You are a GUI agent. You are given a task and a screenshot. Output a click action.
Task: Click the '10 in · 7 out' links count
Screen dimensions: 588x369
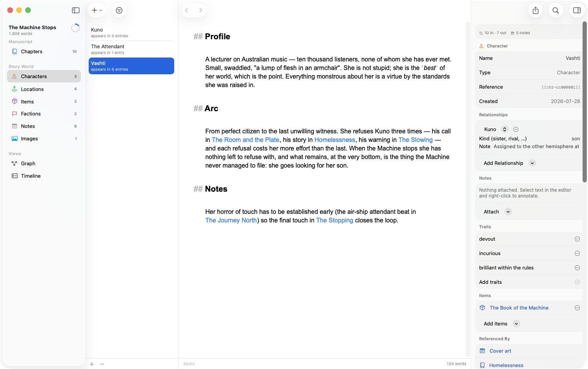click(493, 33)
